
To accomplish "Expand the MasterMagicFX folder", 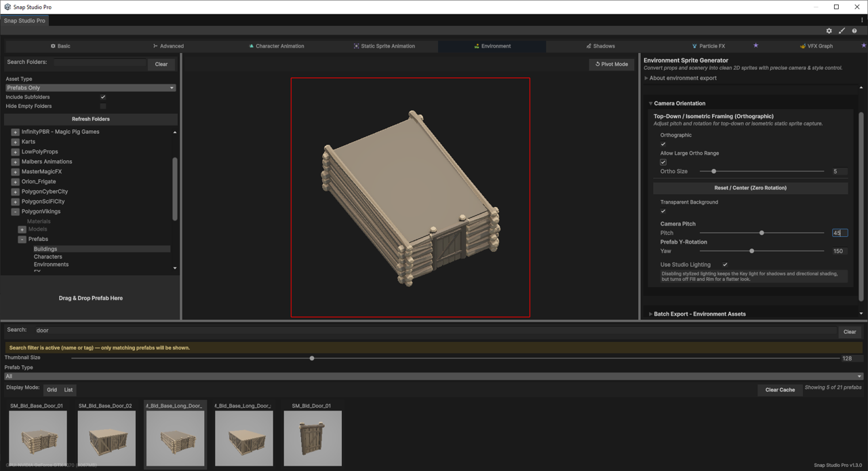I will [15, 172].
